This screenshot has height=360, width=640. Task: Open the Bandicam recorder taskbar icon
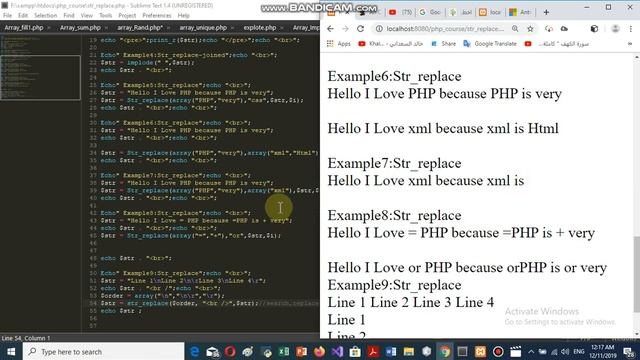(498, 351)
